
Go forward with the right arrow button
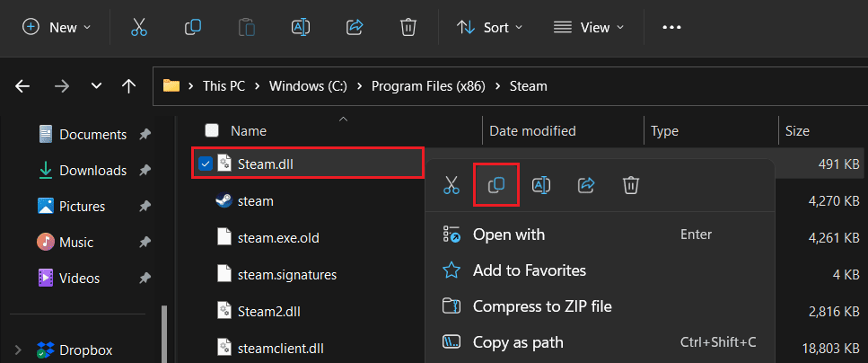(x=62, y=86)
